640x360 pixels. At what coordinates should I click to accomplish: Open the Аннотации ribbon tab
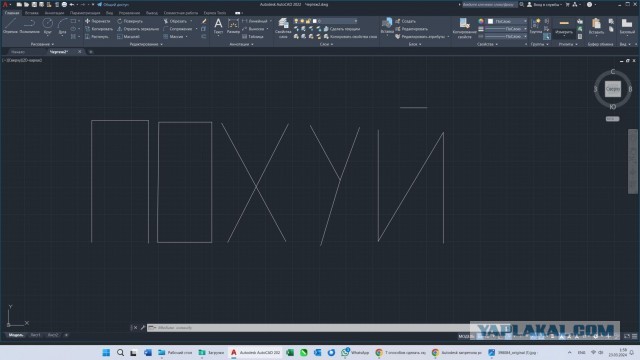(x=54, y=13)
